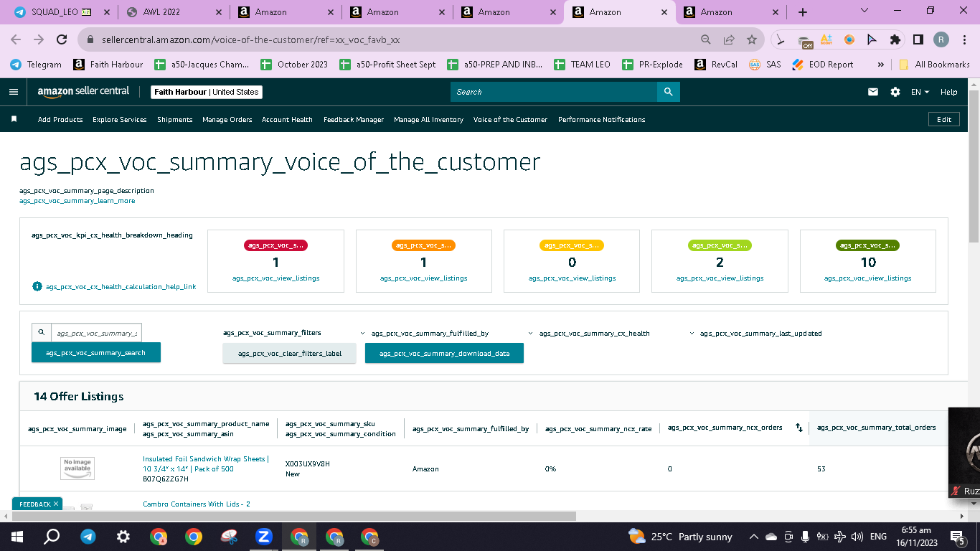Open Telegram from the Windows taskbar
This screenshot has width=980, height=551.
88,537
